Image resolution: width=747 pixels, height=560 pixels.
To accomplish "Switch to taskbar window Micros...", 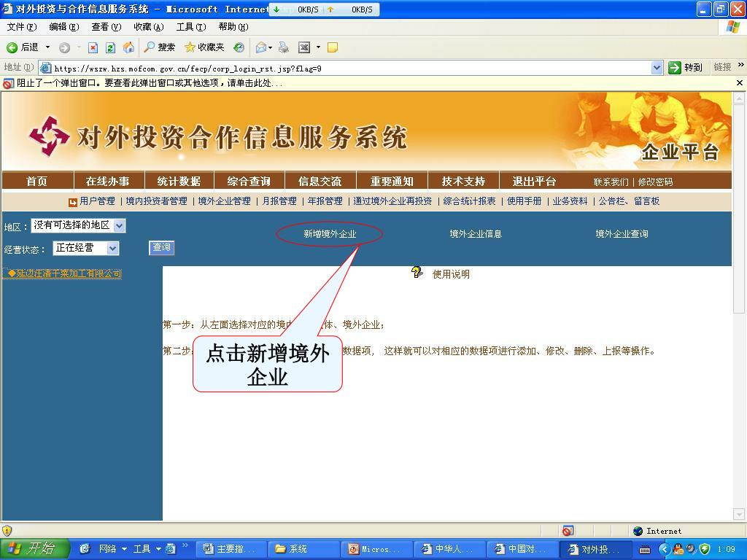I will 376,549.
